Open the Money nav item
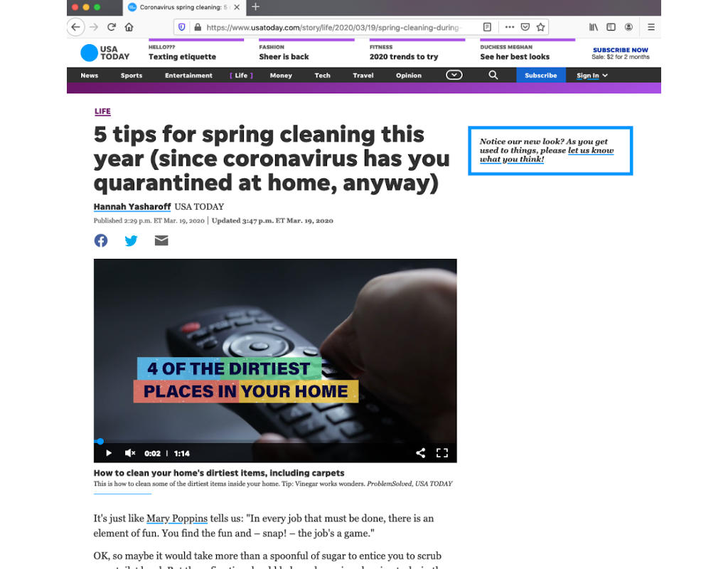728x569 pixels. coord(281,75)
